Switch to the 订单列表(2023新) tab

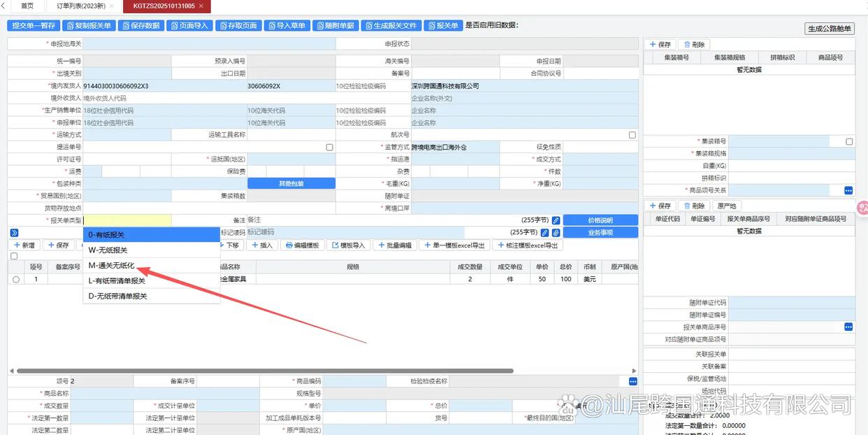80,6
